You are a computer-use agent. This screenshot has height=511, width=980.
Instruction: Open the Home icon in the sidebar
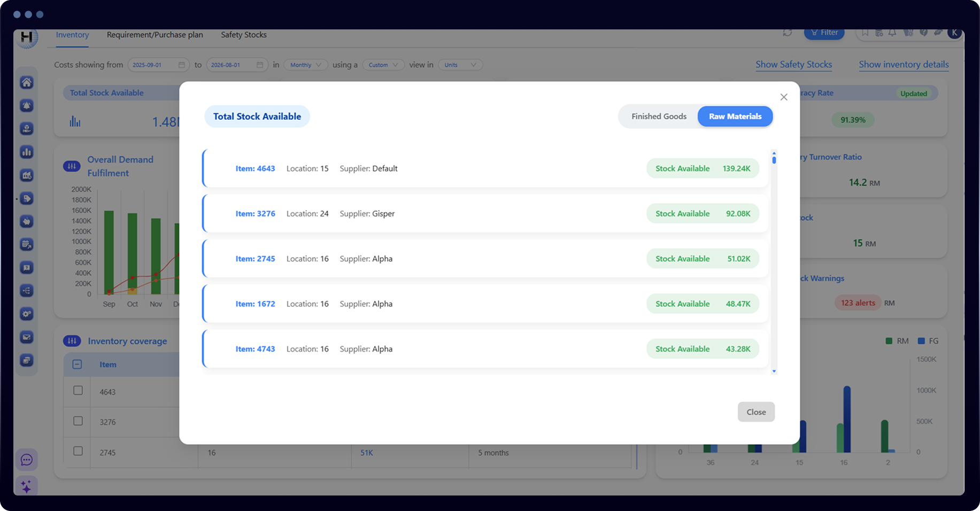27,82
